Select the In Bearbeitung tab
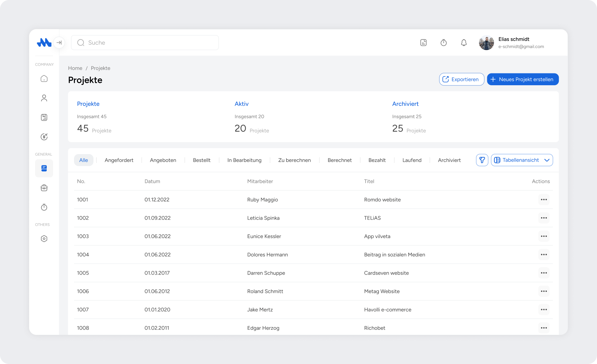This screenshot has width=597, height=364. tap(244, 160)
